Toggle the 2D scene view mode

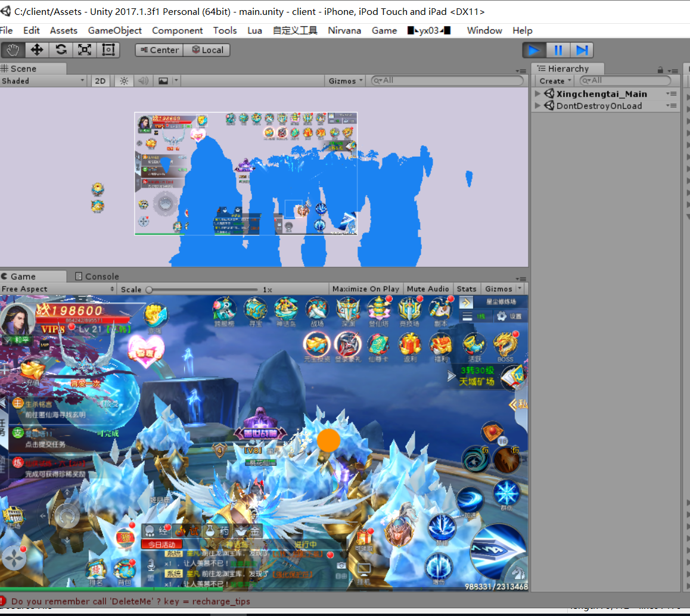click(x=101, y=81)
